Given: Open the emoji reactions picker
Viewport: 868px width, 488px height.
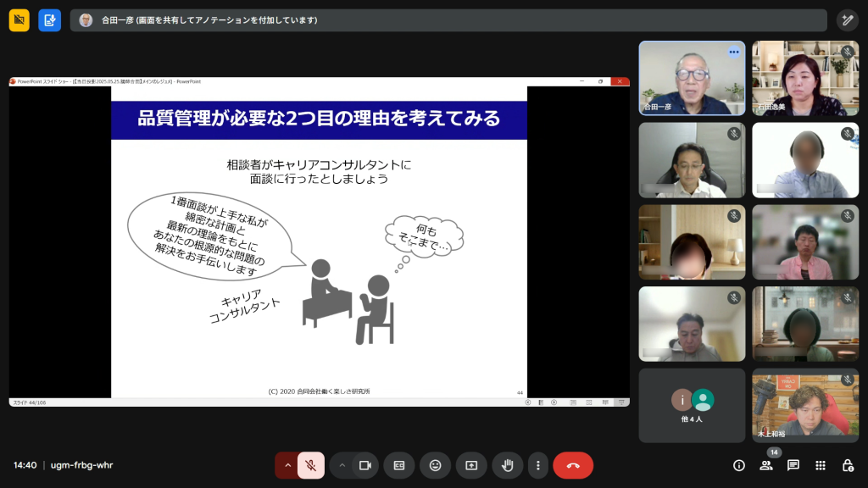Looking at the screenshot, I should tap(435, 465).
